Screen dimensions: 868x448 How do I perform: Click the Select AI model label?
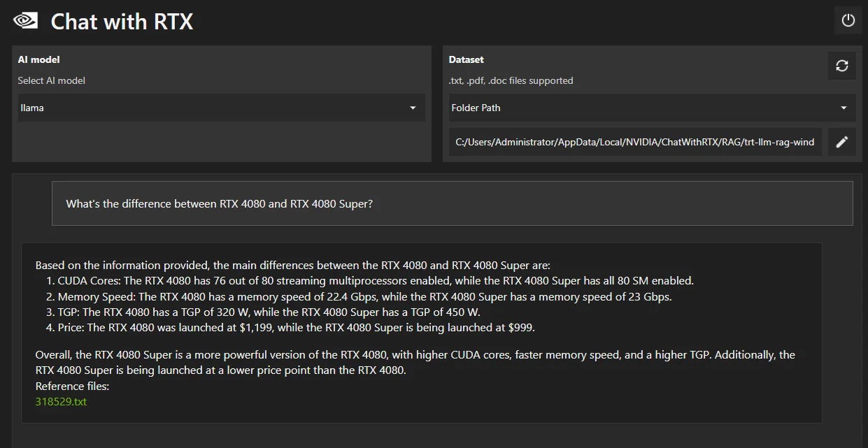tap(51, 80)
